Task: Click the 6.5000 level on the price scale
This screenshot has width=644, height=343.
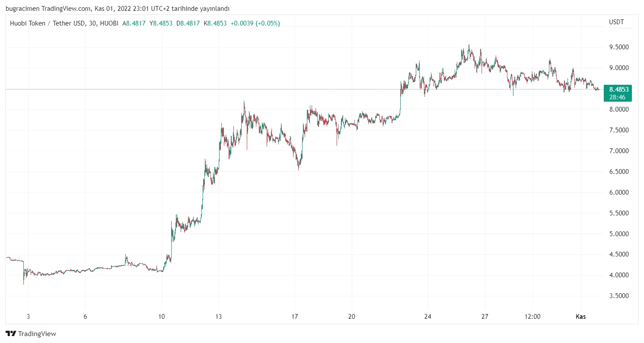Action: pyautogui.click(x=618, y=172)
